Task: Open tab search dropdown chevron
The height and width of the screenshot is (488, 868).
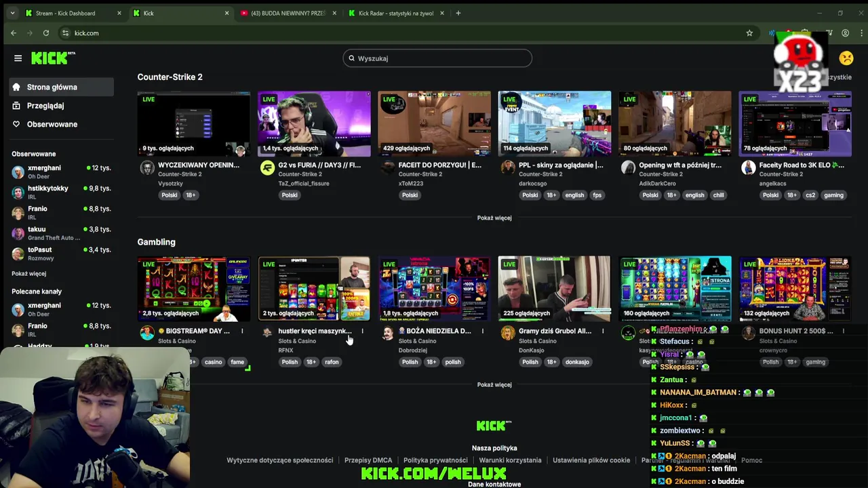Action: (x=12, y=13)
